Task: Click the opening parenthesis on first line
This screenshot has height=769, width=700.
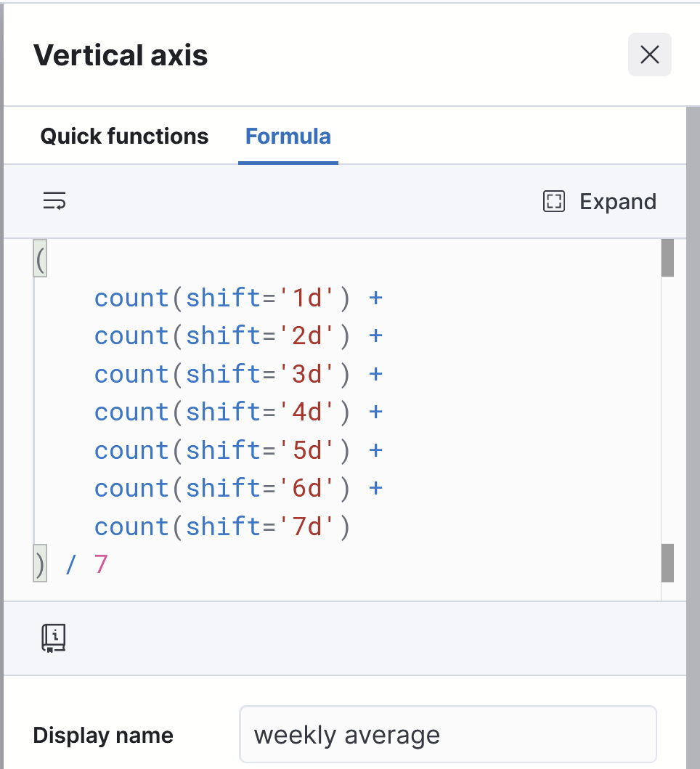Action: pos(40,259)
